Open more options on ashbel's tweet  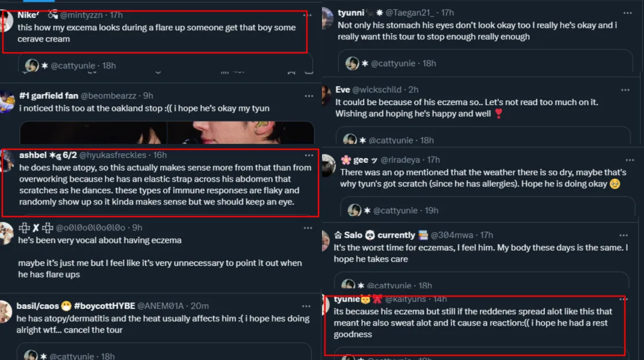(309, 156)
